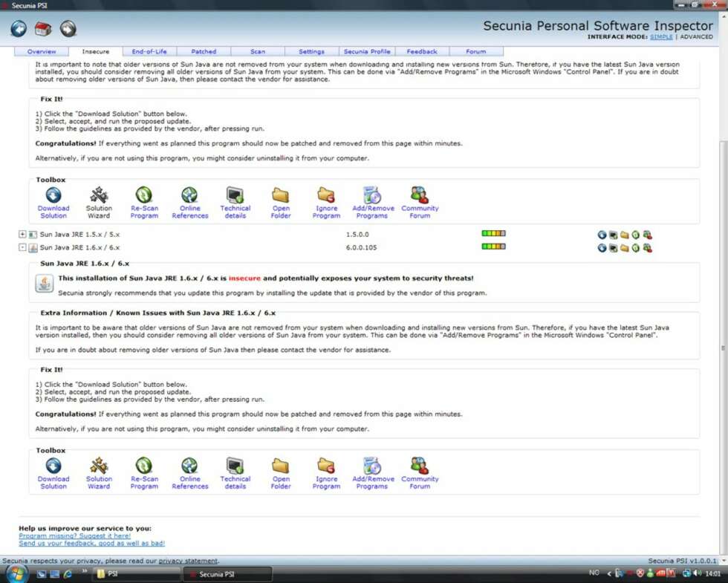Switch to the PSI folder taskbar button
The image size is (728, 583).
pos(137,574)
